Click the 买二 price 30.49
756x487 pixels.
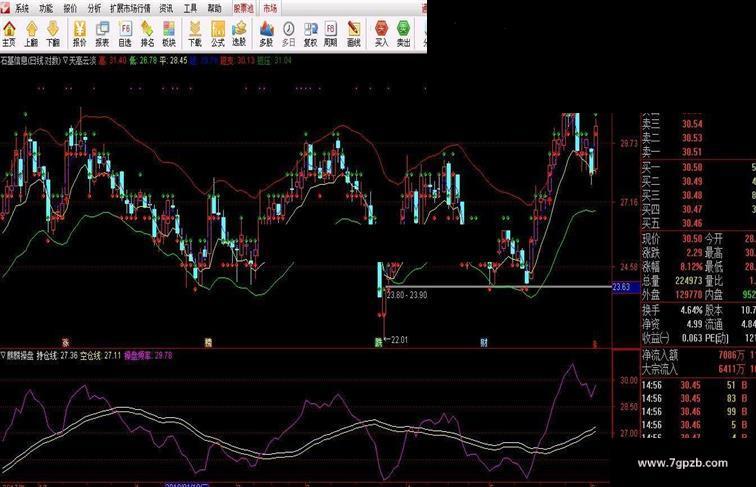coord(692,181)
